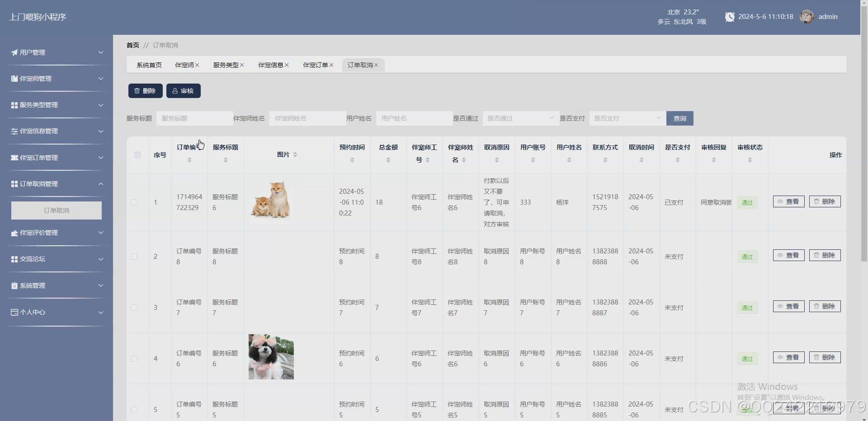Click the 审核 button
Screen dimensions: 868x421
183,91
